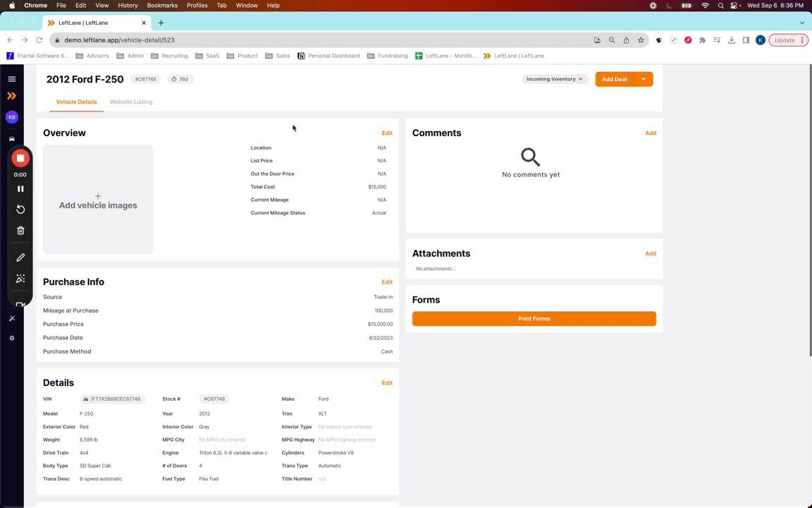Screen dimensions: 812x508
Task: Click the magic wand icon in sidebar
Action: coord(12,318)
